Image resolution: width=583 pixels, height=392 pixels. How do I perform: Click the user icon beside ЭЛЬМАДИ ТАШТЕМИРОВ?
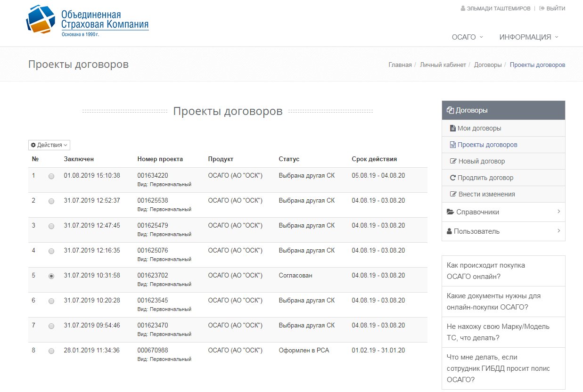(x=463, y=8)
